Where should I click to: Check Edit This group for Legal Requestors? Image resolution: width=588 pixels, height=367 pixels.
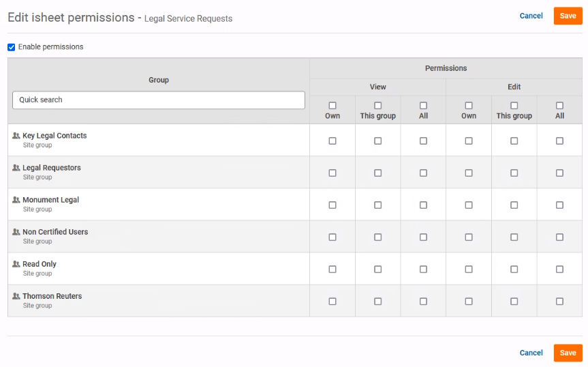point(514,173)
